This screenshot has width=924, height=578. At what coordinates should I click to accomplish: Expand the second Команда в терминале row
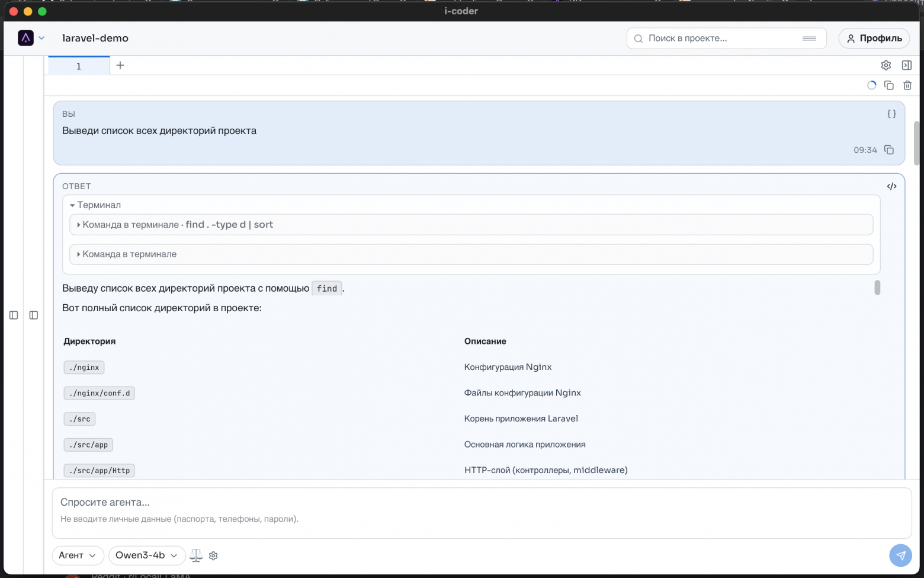click(x=471, y=254)
